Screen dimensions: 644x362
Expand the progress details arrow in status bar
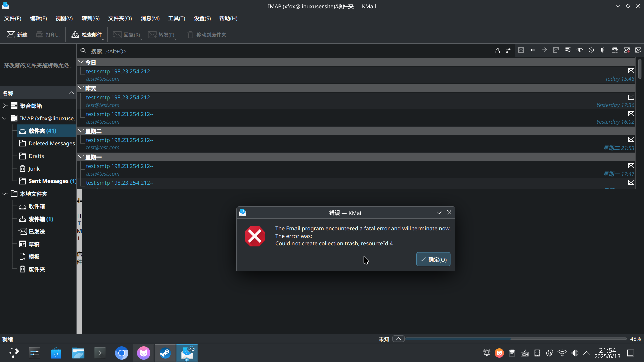point(398,339)
